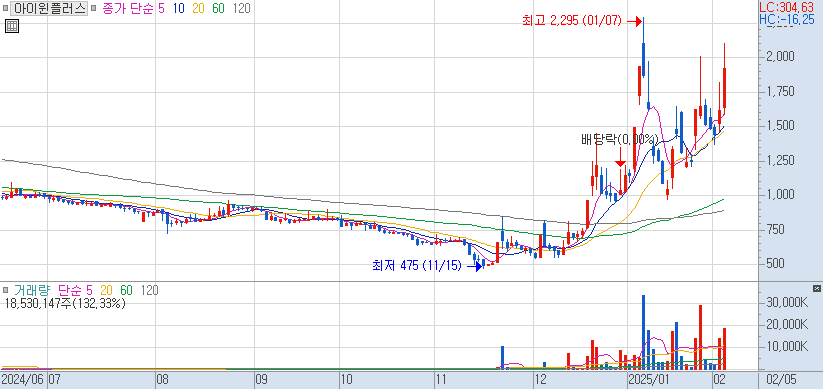Click the 1,250 price axis label
Viewport: 823px width, 389px height.
779,161
